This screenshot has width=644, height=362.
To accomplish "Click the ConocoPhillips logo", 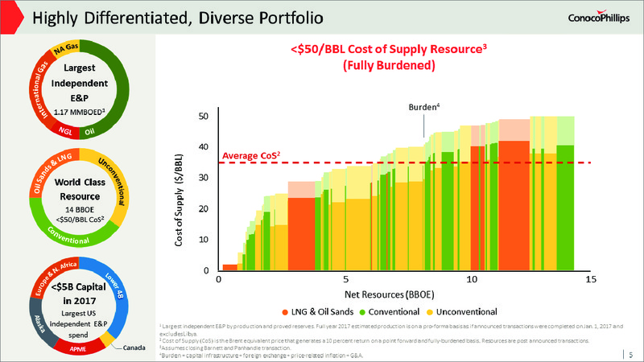I will (x=599, y=17).
